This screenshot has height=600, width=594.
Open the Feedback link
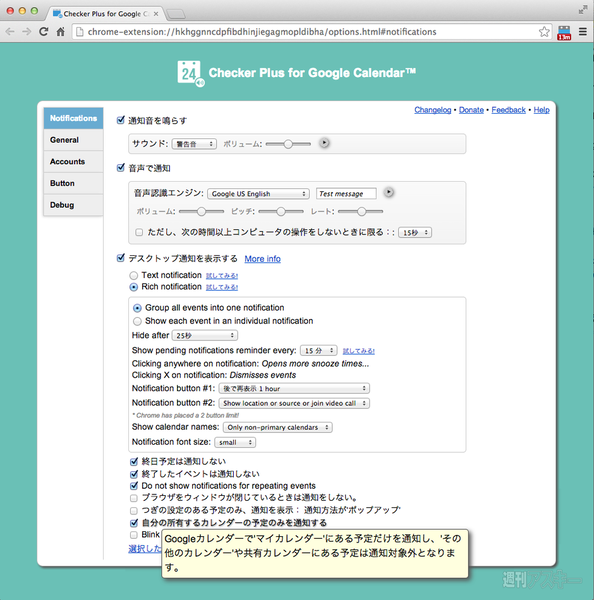pyautogui.click(x=508, y=110)
